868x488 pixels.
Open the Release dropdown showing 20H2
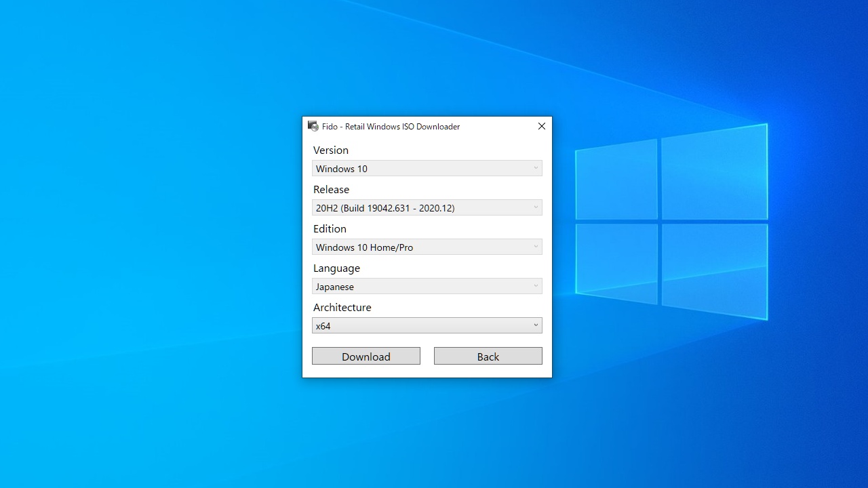427,207
